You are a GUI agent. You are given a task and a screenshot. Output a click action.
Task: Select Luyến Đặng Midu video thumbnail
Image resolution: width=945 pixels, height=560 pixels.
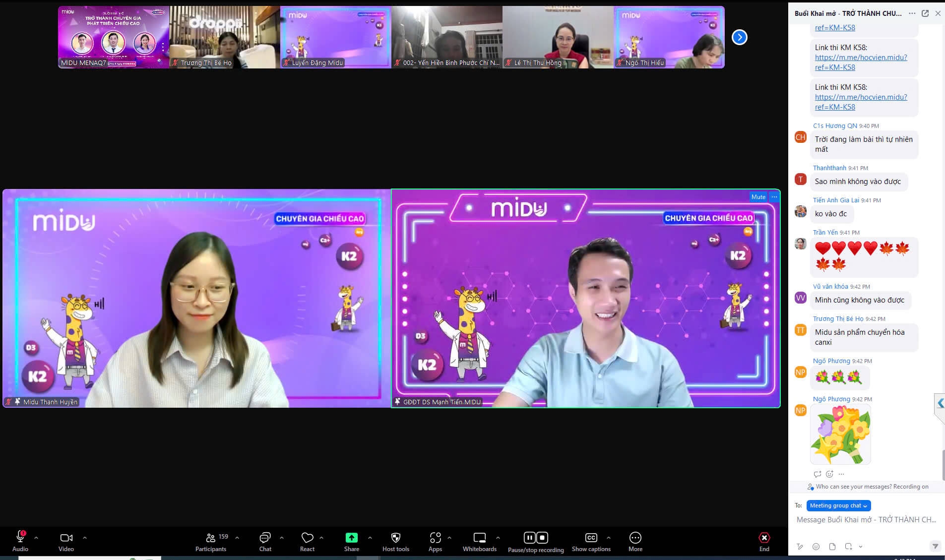[336, 37]
